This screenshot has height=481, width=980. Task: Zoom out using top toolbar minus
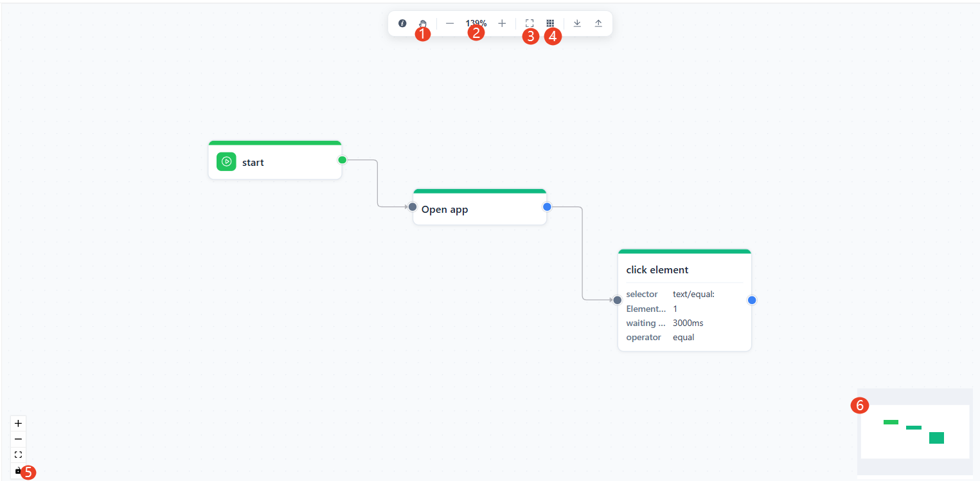coord(450,23)
